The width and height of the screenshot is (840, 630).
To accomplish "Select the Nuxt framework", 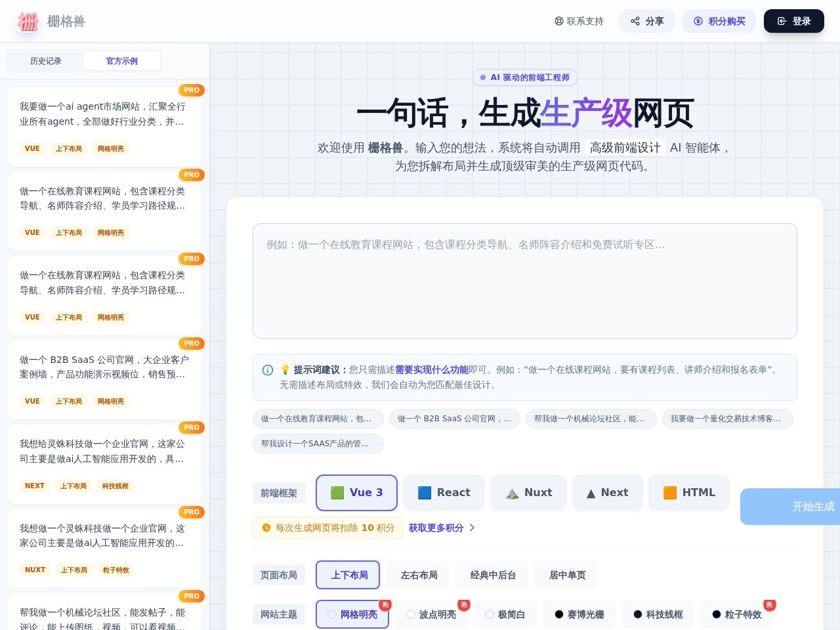I will (528, 493).
